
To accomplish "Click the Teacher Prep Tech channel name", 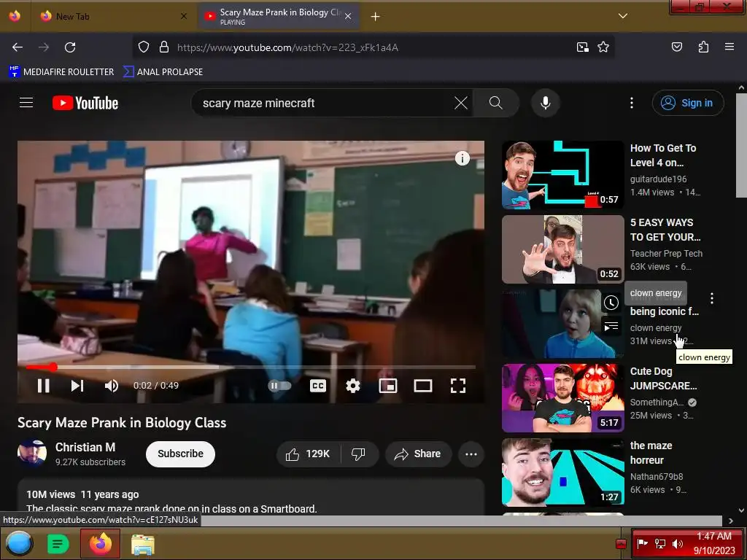I will 666,253.
